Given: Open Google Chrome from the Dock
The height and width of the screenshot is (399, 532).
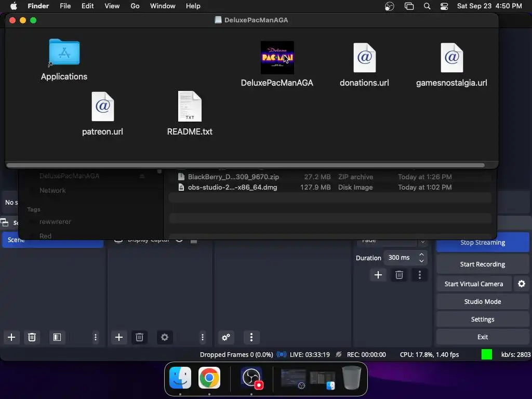Looking at the screenshot, I should [x=209, y=378].
